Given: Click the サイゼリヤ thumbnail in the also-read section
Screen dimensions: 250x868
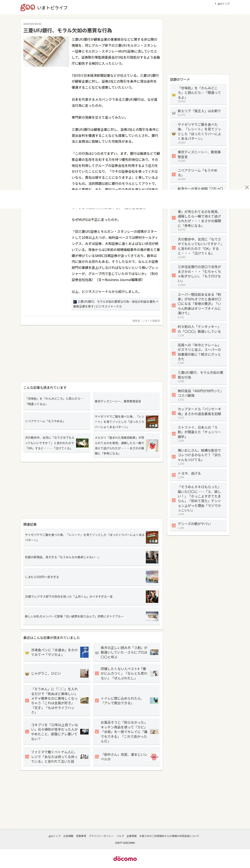Looking at the screenshot, I should (152, 422).
